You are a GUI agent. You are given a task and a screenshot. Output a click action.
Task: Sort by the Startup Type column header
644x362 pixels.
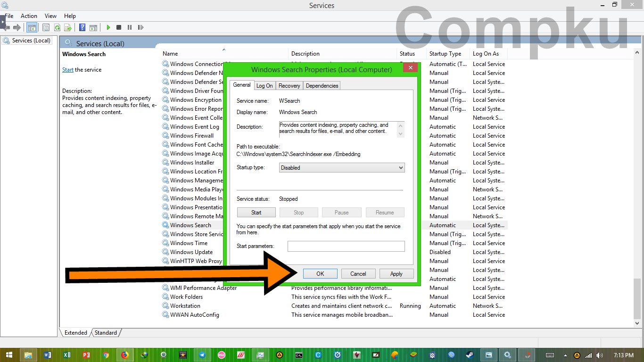448,53
